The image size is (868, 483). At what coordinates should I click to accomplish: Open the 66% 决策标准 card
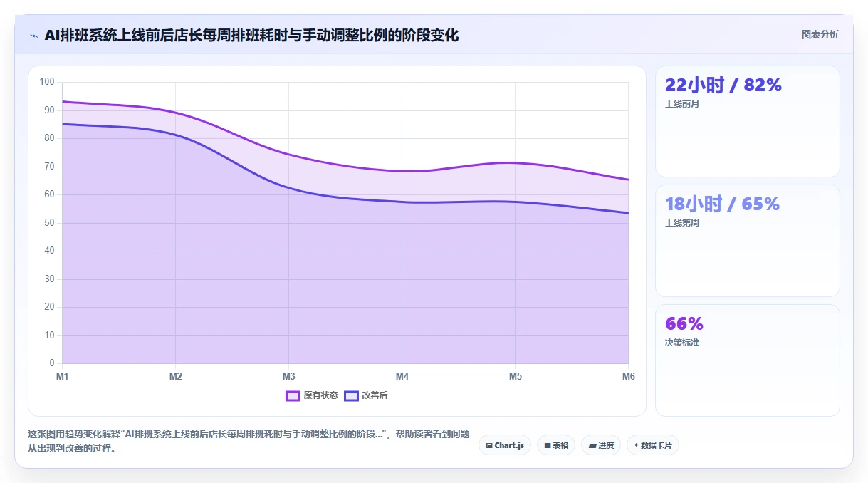click(x=748, y=360)
